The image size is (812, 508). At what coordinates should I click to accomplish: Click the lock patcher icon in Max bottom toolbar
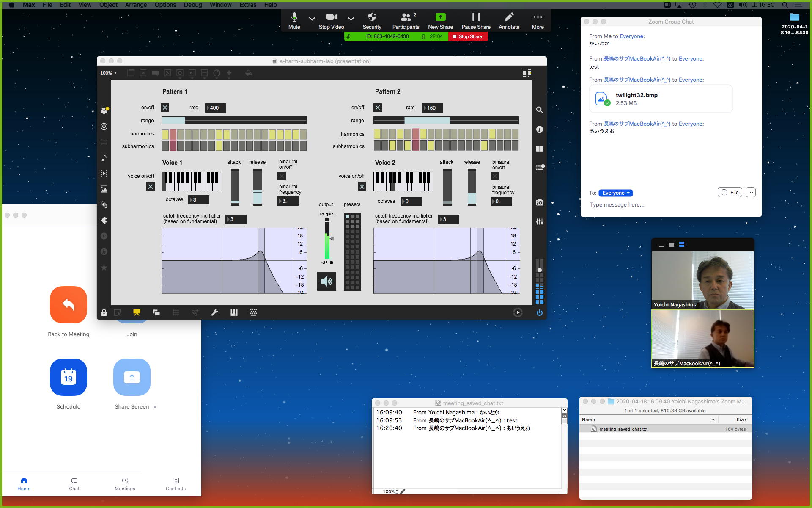coord(104,312)
